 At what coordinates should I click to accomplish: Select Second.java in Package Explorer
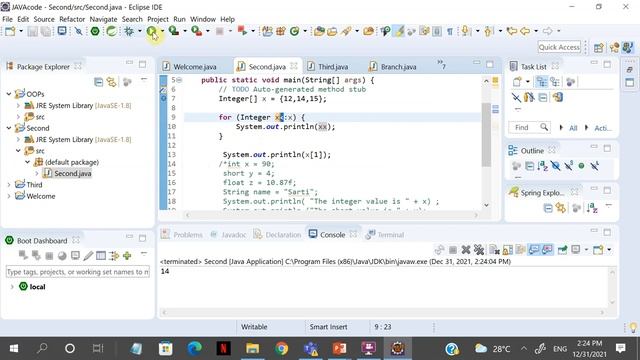pos(73,173)
